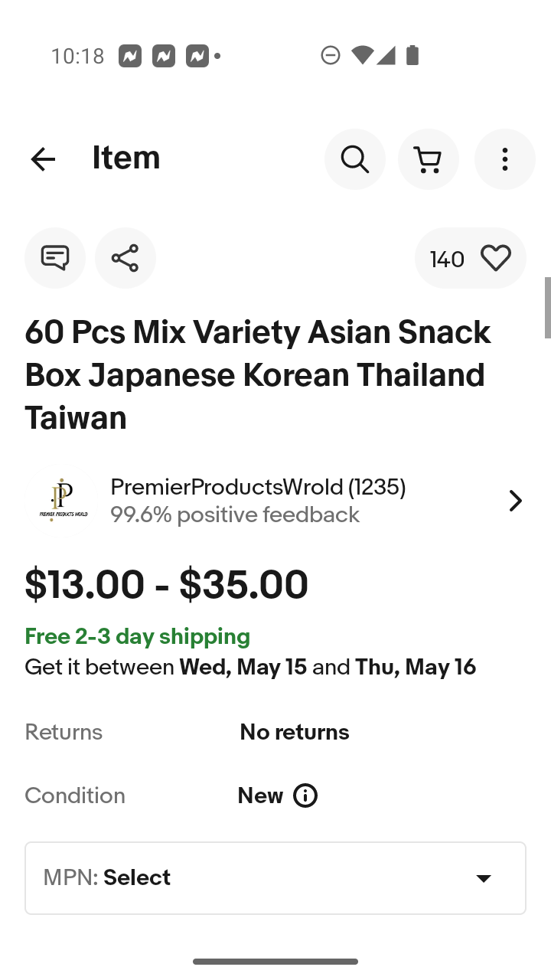Open the shopping cart
This screenshot has height=980, width=551.
(428, 159)
